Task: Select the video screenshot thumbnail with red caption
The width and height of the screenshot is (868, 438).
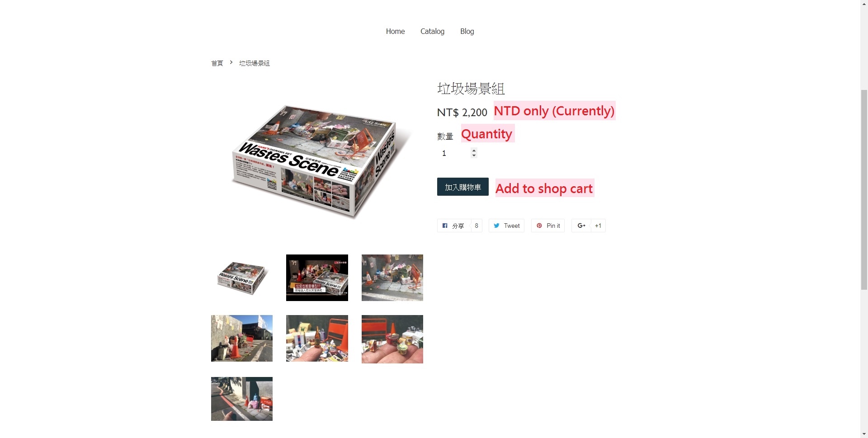Action: (317, 278)
